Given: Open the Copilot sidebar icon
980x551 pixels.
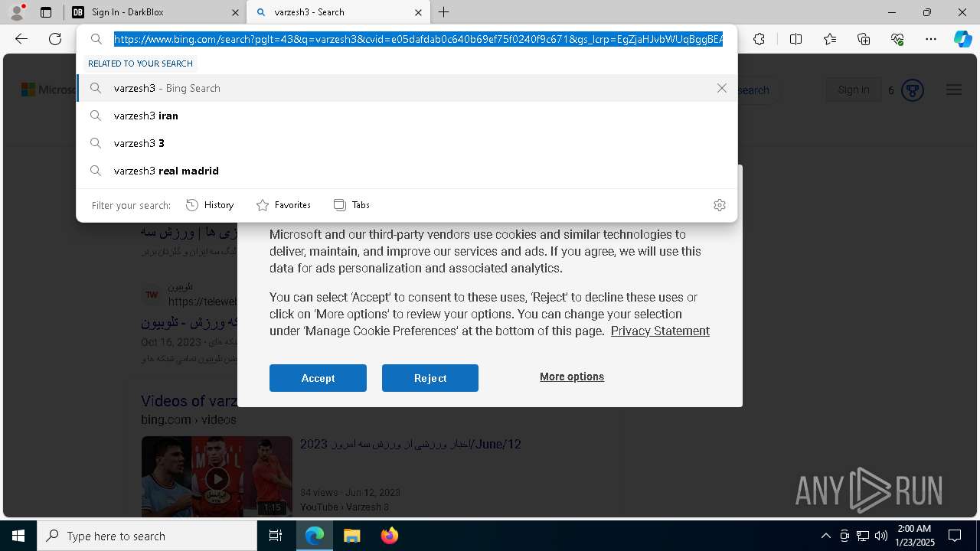Looking at the screenshot, I should pos(962,39).
